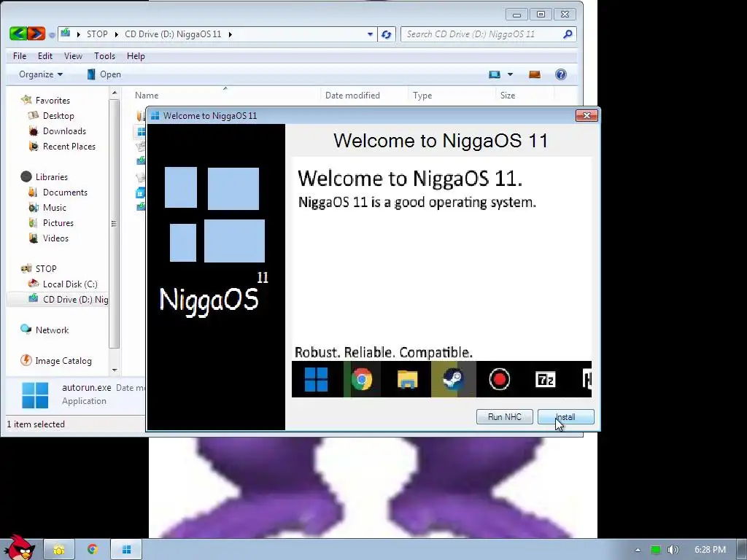The height and width of the screenshot is (560, 747).
Task: Click the change view icon
Action: click(495, 74)
